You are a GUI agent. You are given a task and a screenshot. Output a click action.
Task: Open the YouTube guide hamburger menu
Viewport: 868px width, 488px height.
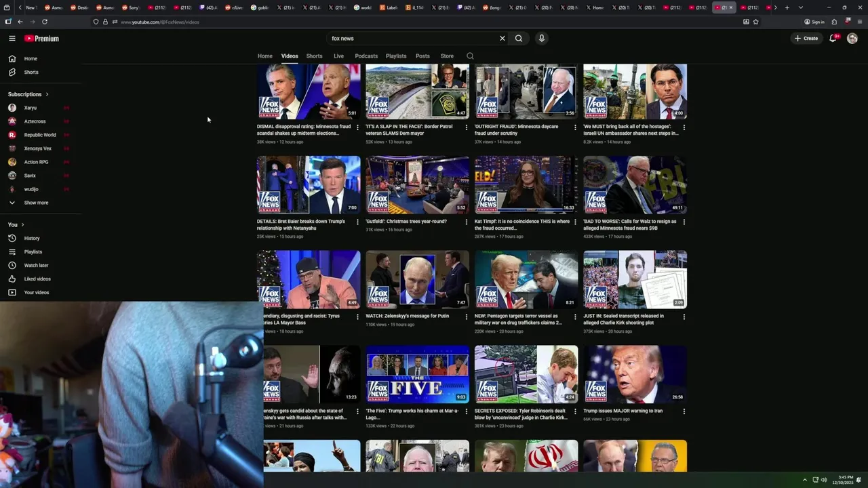point(12,39)
